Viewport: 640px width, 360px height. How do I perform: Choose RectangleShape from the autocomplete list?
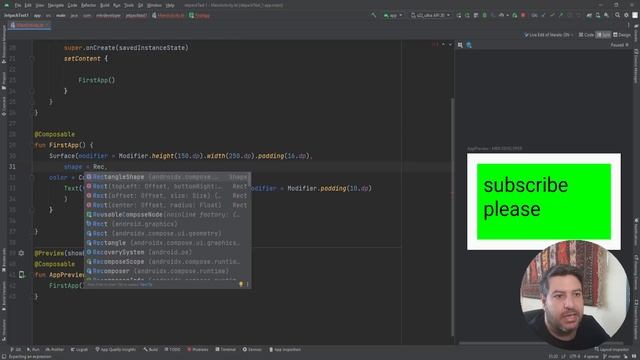[x=167, y=177]
